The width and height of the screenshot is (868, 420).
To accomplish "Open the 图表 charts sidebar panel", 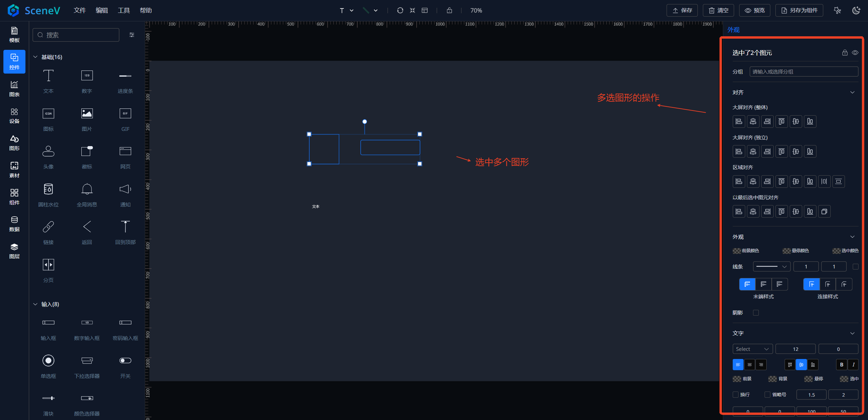I will click(x=14, y=88).
